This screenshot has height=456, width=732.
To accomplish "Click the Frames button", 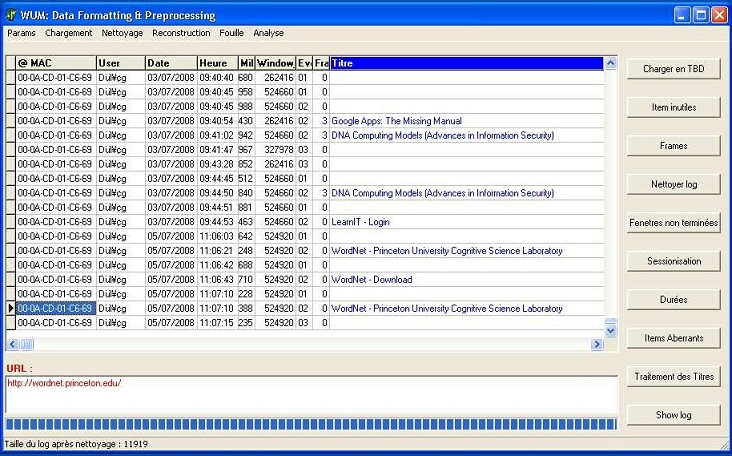I will tap(673, 146).
